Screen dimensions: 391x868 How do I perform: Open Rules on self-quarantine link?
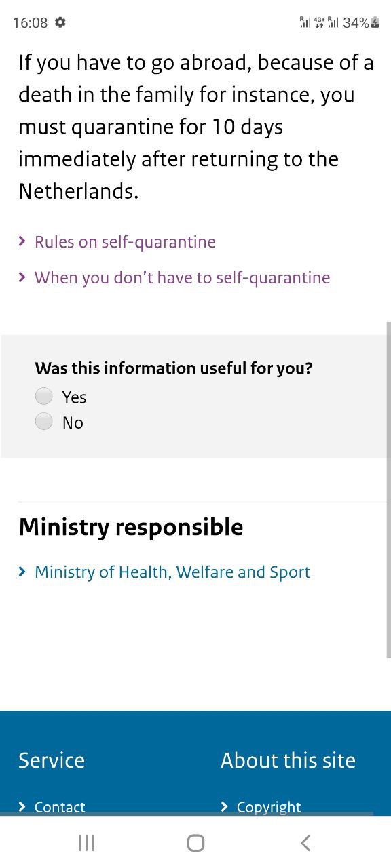(125, 242)
